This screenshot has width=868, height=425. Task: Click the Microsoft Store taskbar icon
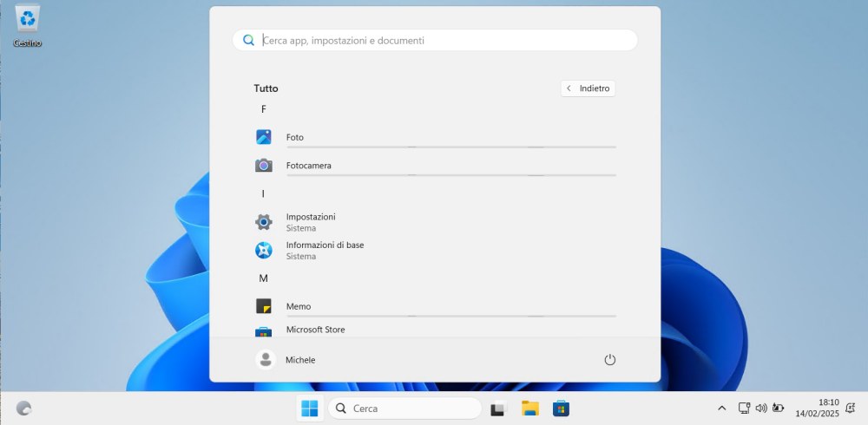tap(561, 409)
